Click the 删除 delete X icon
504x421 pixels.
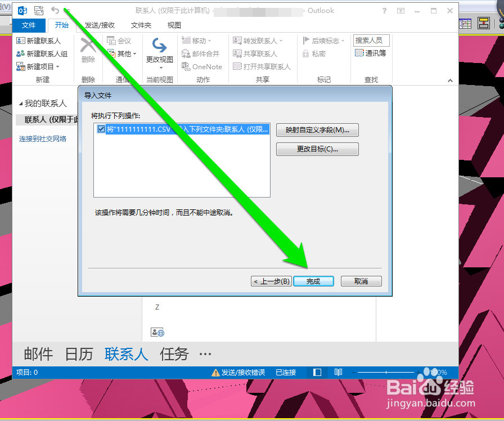88,46
